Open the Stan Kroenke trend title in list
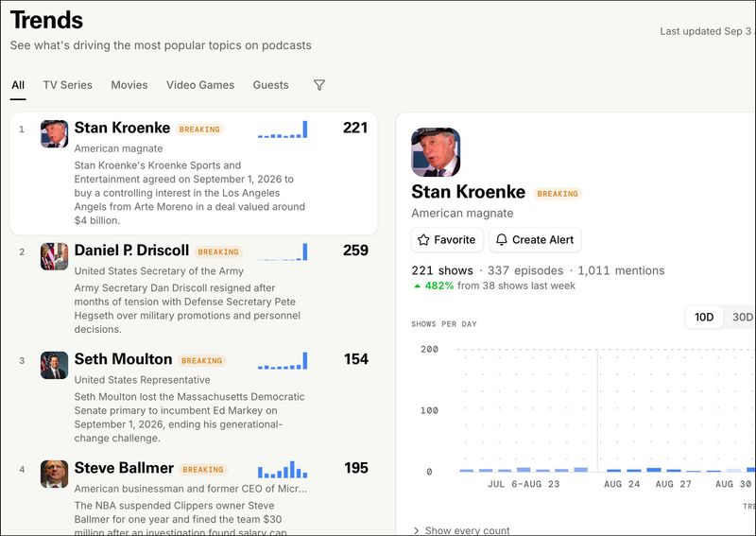This screenshot has width=756, height=536. (x=122, y=128)
